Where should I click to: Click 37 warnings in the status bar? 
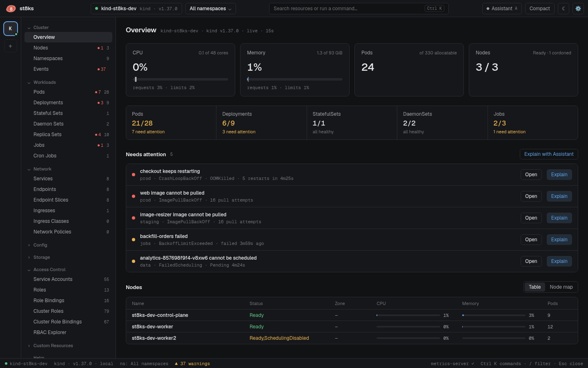pos(192,364)
